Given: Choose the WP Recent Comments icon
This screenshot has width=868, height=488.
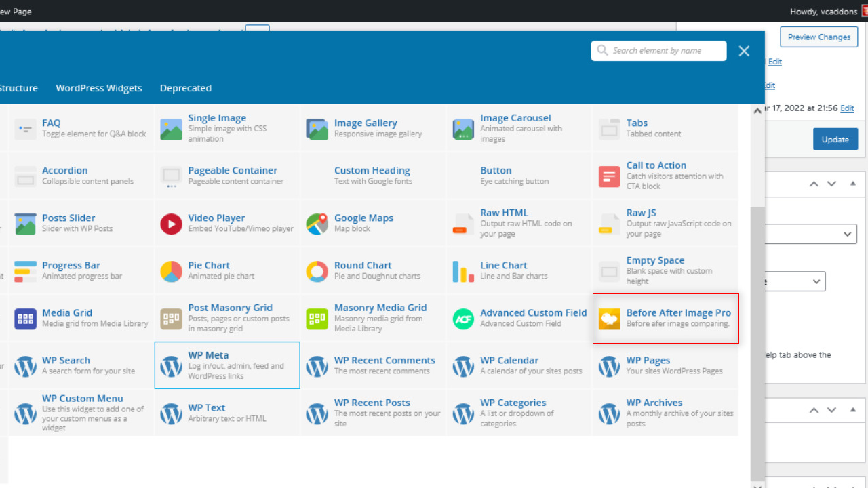Looking at the screenshot, I should click(x=317, y=366).
